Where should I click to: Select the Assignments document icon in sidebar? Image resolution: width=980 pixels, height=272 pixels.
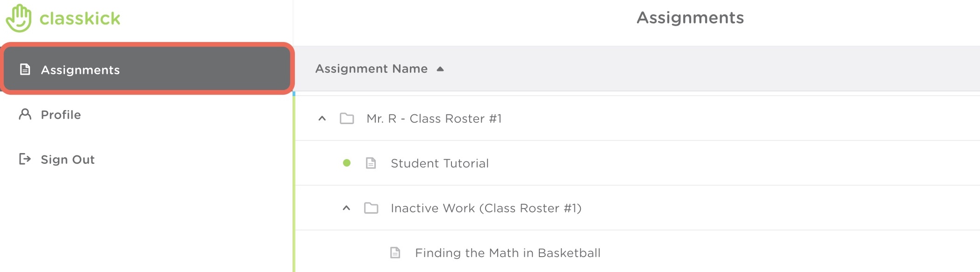click(x=25, y=70)
